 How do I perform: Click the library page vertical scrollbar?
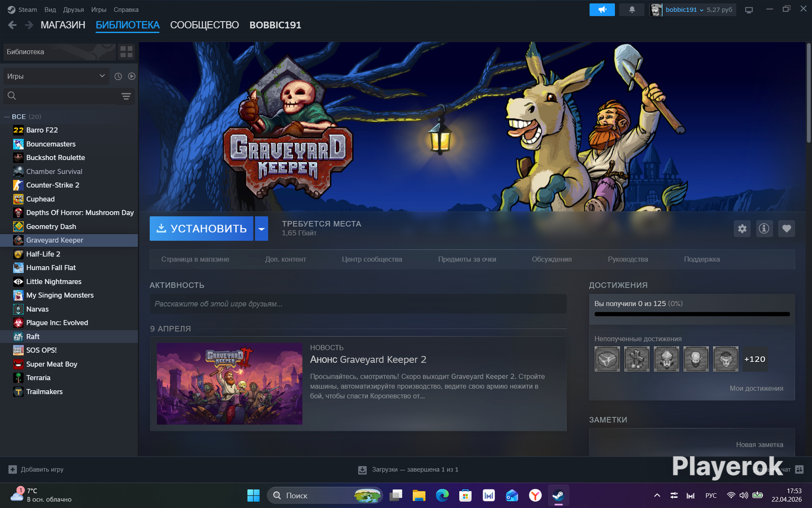(x=808, y=93)
